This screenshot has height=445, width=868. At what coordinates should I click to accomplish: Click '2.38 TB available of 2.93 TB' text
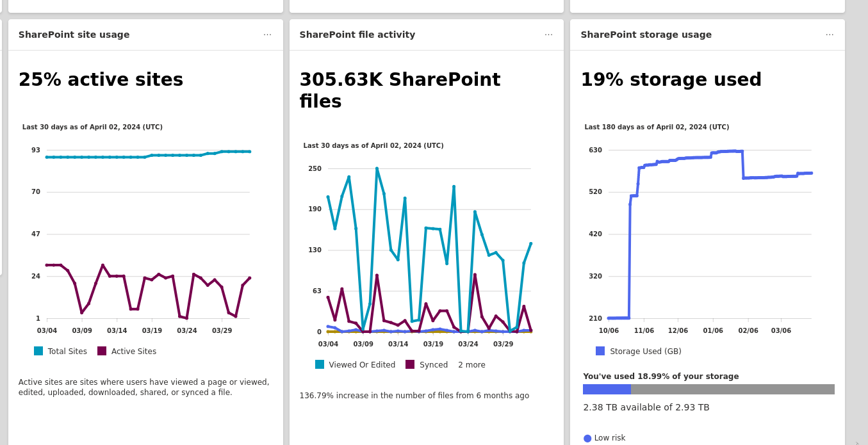[x=646, y=407]
